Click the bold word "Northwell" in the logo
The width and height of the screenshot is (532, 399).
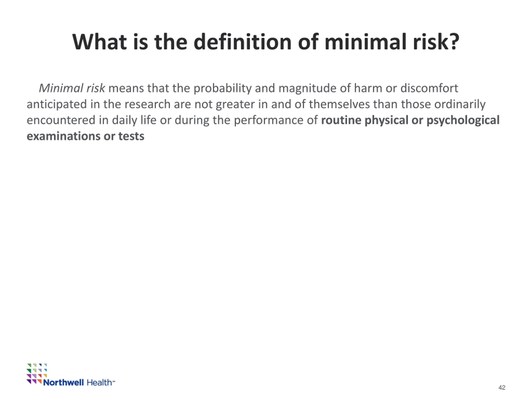pos(64,382)
